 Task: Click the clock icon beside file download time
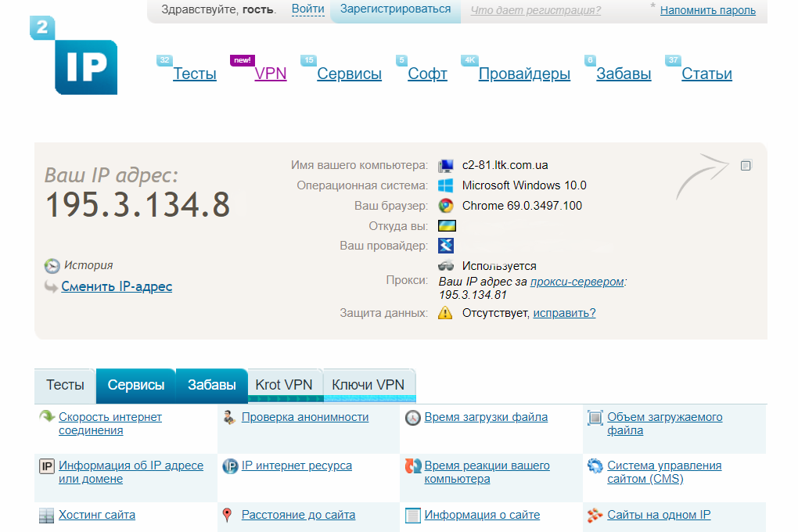pyautogui.click(x=412, y=418)
